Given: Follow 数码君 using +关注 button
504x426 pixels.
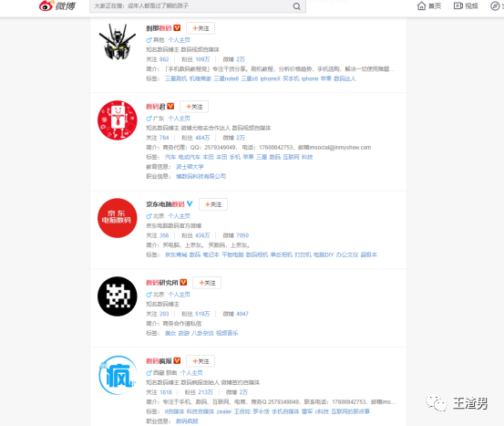Looking at the screenshot, I should pos(194,107).
